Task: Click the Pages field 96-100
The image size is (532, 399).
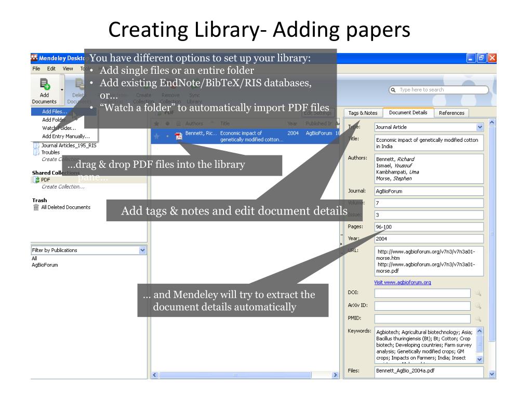Action: click(429, 227)
